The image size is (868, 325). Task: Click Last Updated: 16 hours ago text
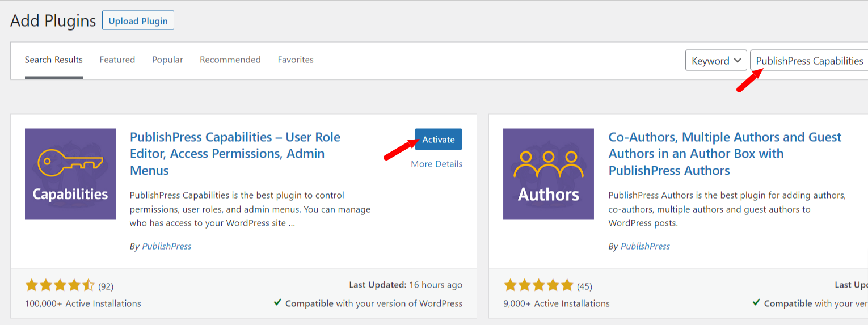[x=406, y=285]
